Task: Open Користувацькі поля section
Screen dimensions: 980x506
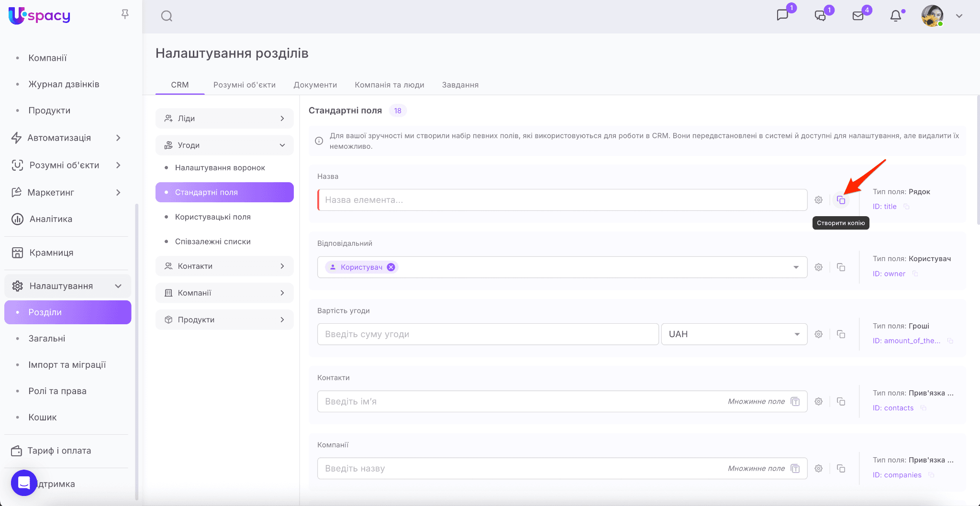Action: (x=212, y=217)
